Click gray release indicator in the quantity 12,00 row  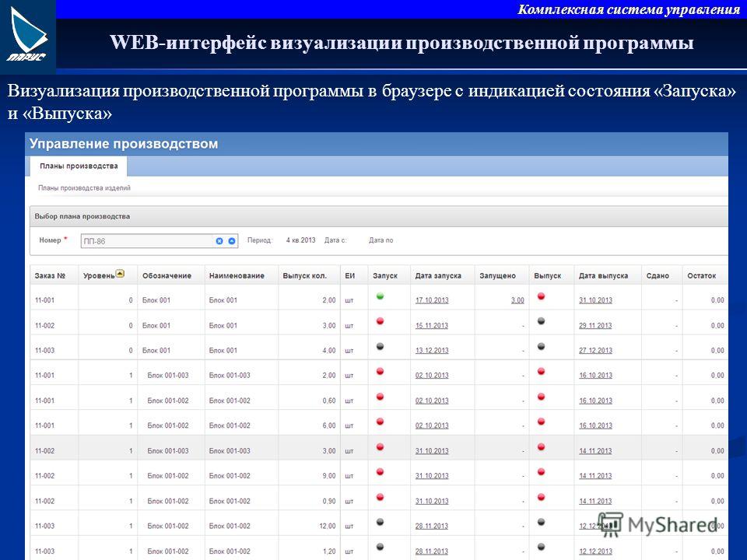[x=541, y=523]
